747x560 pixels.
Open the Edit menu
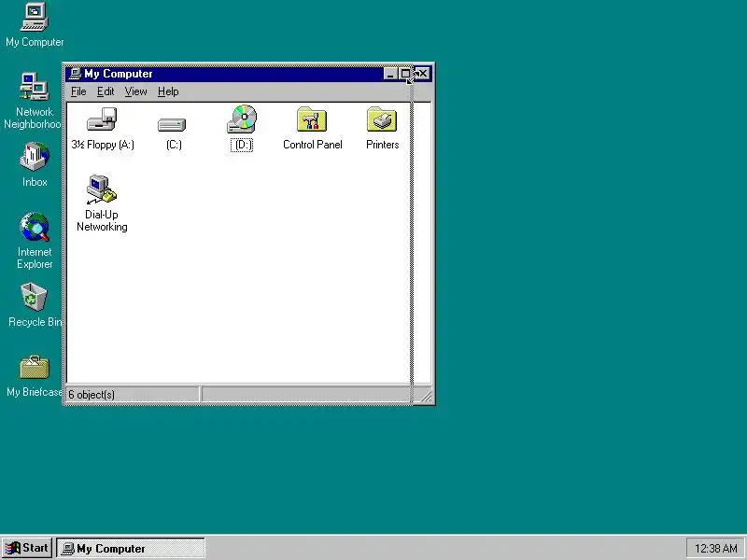click(x=106, y=91)
